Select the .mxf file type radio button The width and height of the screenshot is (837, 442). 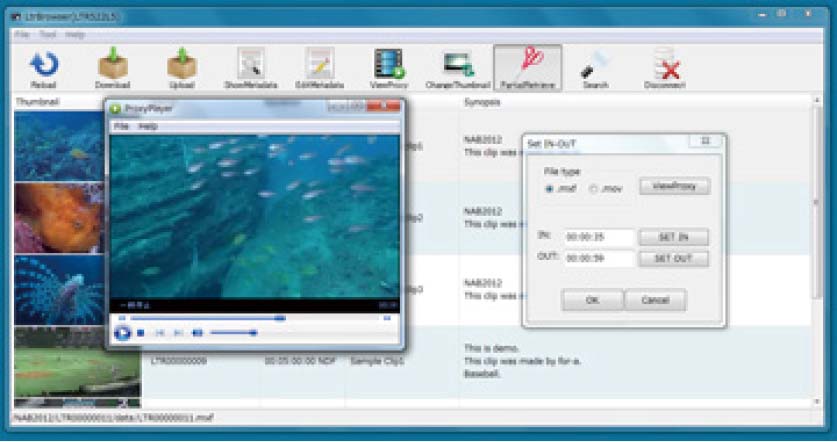[549, 188]
